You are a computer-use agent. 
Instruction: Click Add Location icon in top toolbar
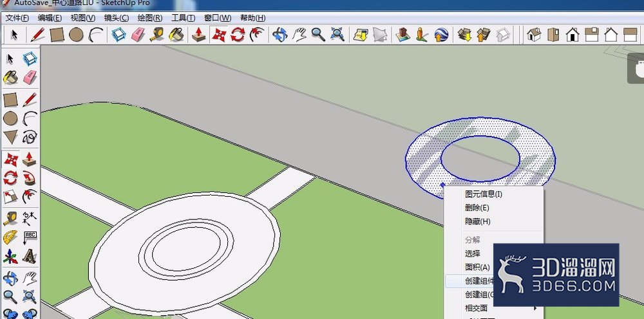pos(360,35)
